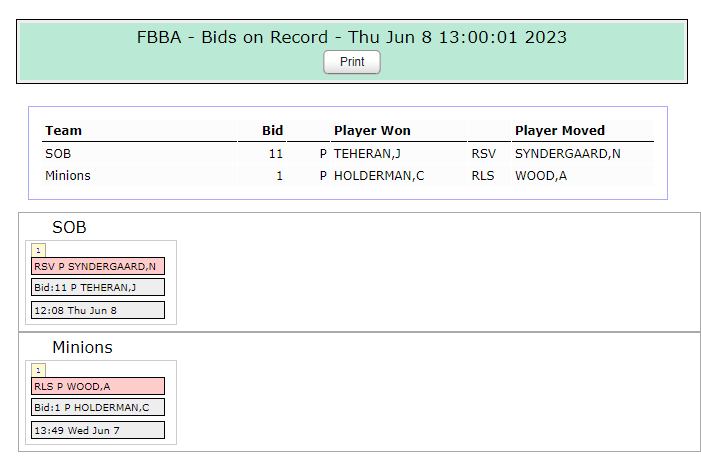
Task: Select the pink RSV P SYNDERGAARD,N box
Action: point(98,266)
